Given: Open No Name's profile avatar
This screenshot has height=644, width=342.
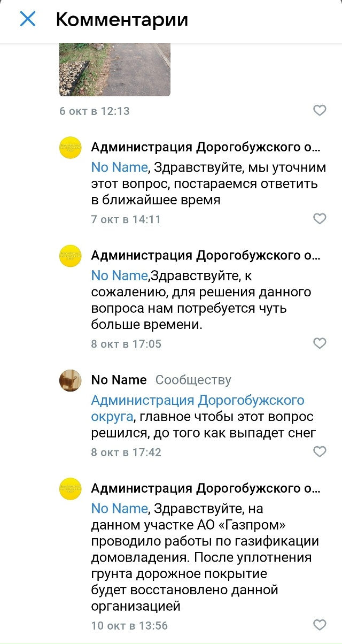Looking at the screenshot, I should 70,380.
